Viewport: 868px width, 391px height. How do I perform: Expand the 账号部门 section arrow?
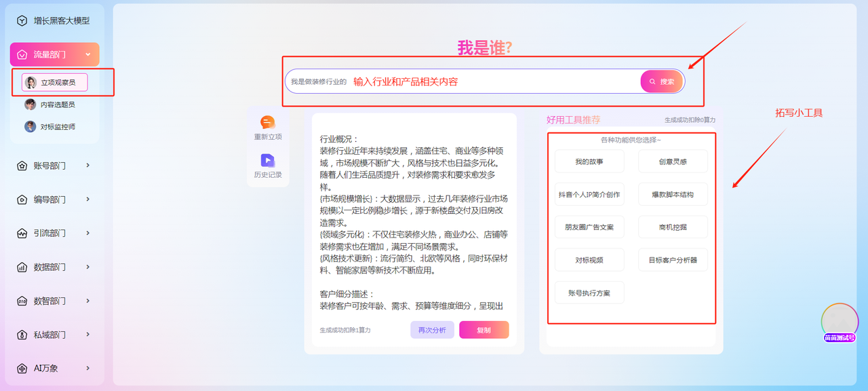88,165
